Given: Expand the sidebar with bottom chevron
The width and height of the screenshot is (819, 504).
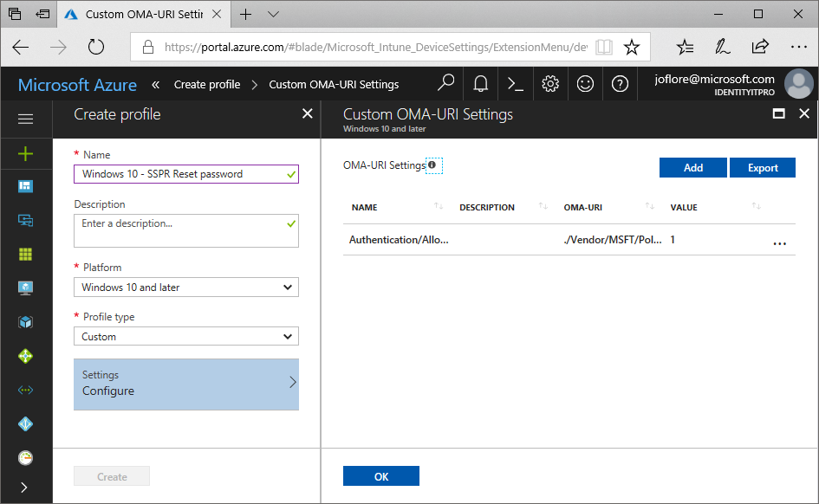Looking at the screenshot, I should click(x=24, y=488).
